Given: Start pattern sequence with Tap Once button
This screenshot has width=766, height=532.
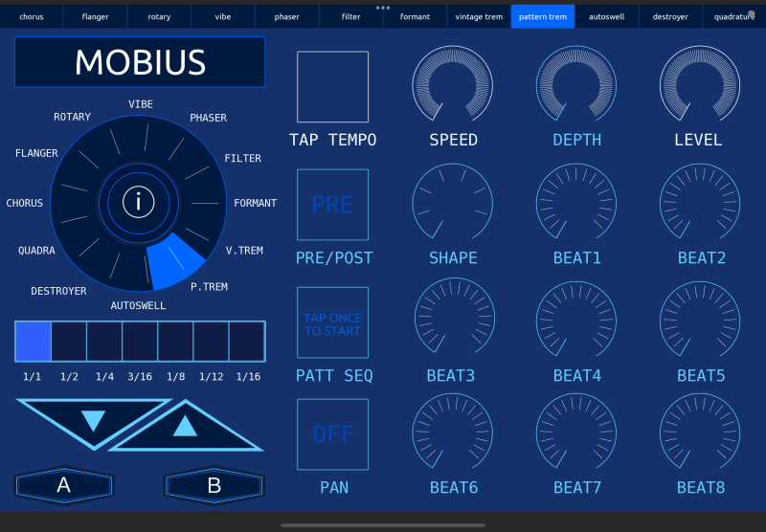Looking at the screenshot, I should (332, 323).
